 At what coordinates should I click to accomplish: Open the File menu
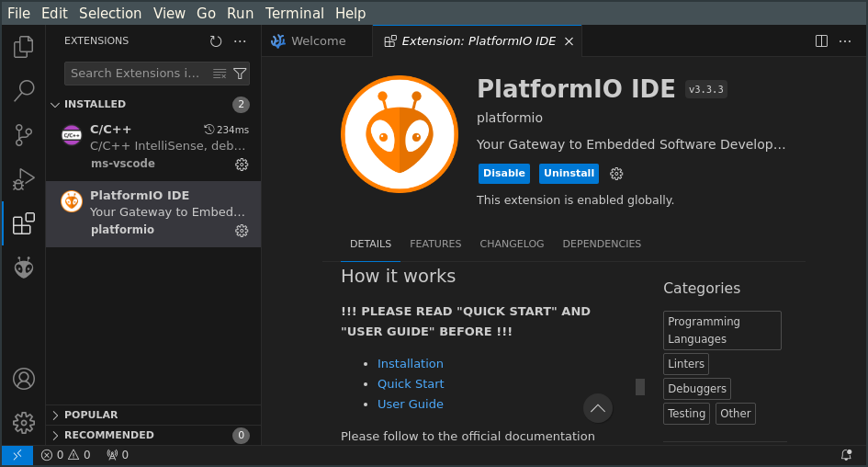18,13
